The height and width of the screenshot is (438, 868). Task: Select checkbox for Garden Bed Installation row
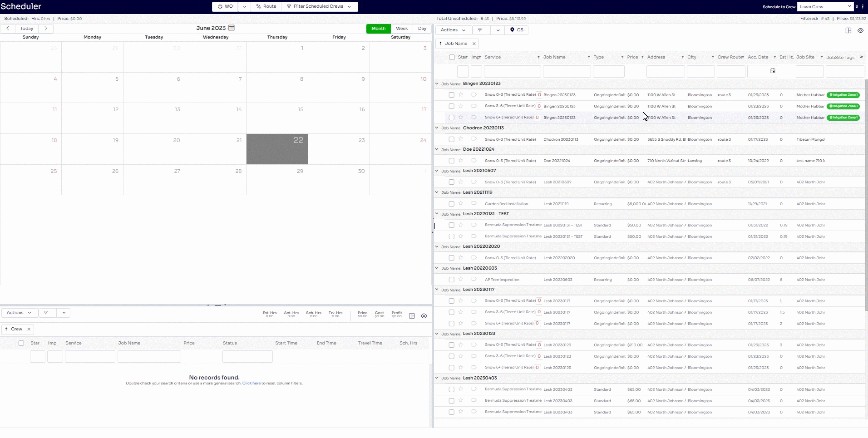[451, 204]
